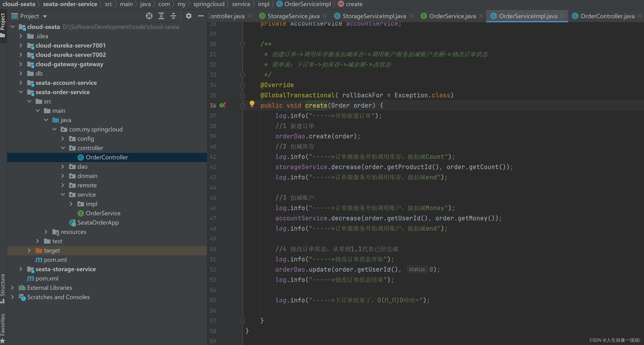644x345 pixels.
Task: Close the OrderServiceImpl.java tab
Action: pos(563,16)
